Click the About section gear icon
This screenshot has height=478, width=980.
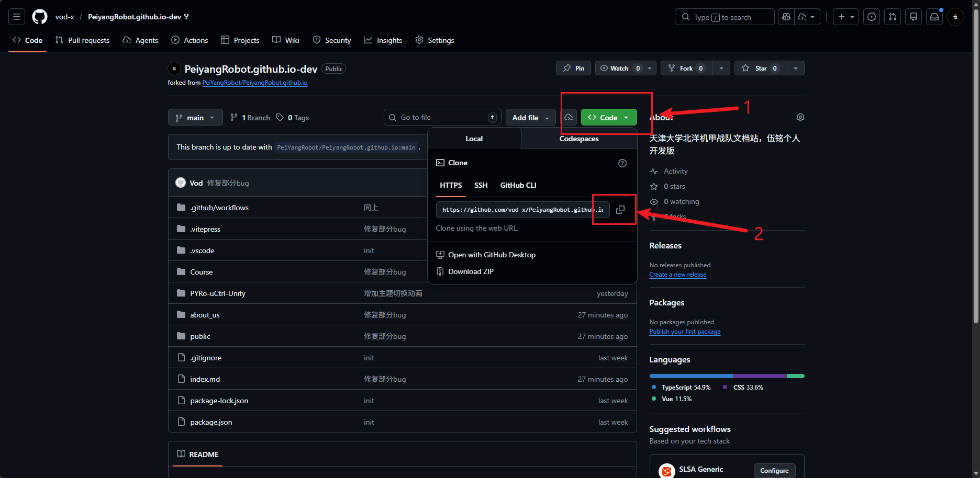click(800, 117)
